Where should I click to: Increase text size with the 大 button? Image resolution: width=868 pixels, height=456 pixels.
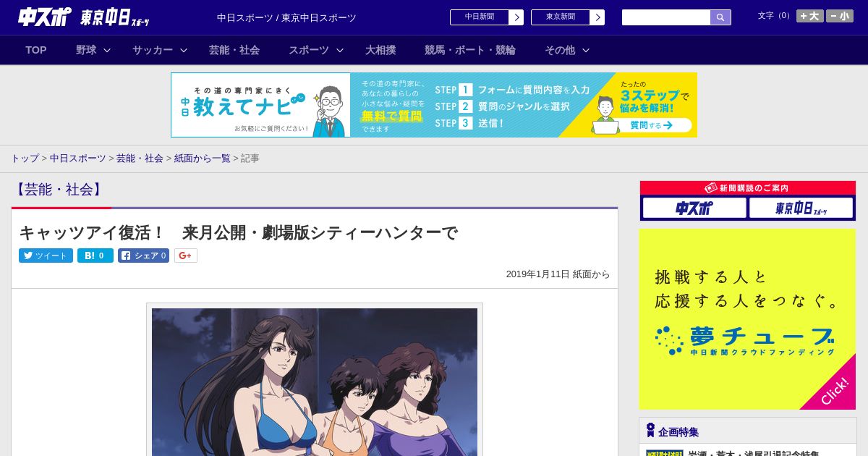tap(809, 16)
